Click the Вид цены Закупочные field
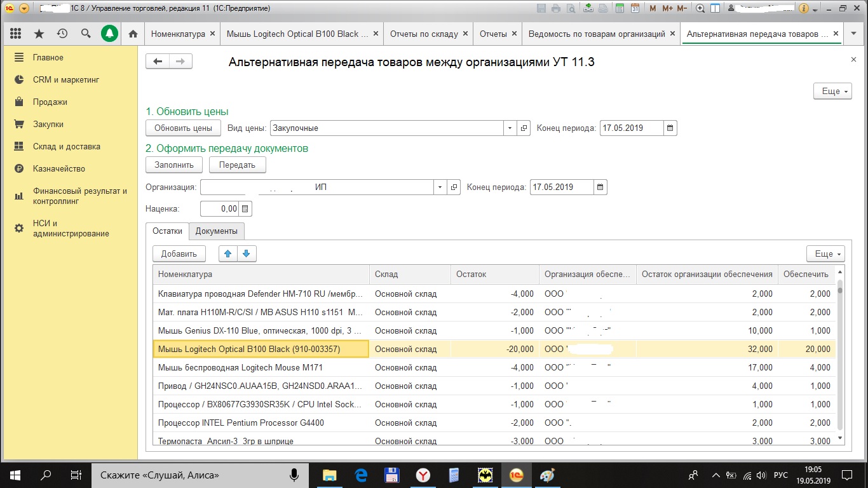Image resolution: width=868 pixels, height=488 pixels. point(386,128)
